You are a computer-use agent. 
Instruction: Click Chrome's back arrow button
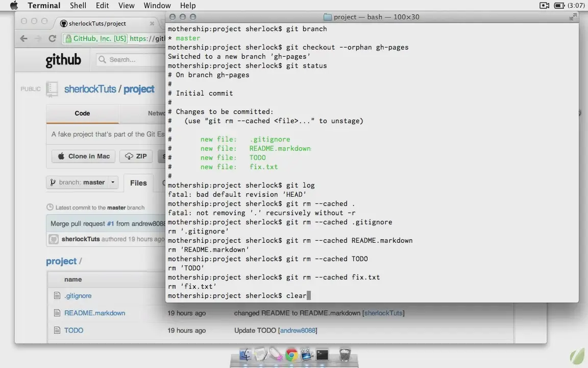(23, 38)
